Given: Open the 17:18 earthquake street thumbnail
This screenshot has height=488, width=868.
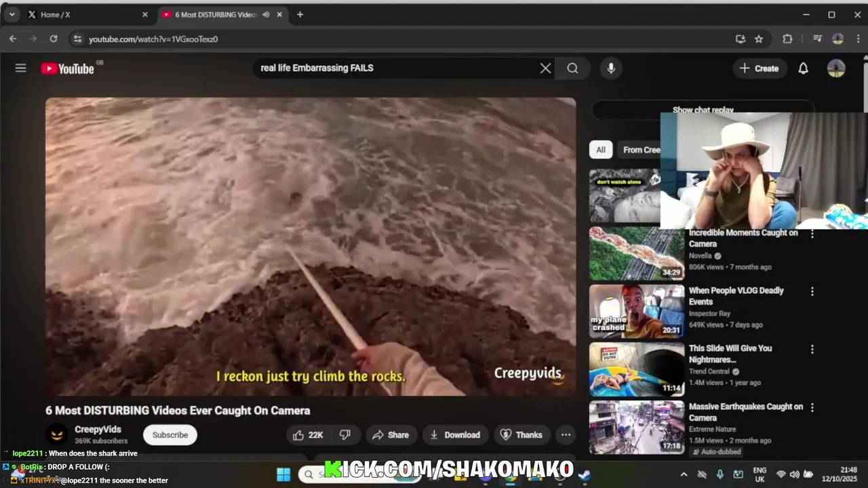Looking at the screenshot, I should click(x=637, y=427).
